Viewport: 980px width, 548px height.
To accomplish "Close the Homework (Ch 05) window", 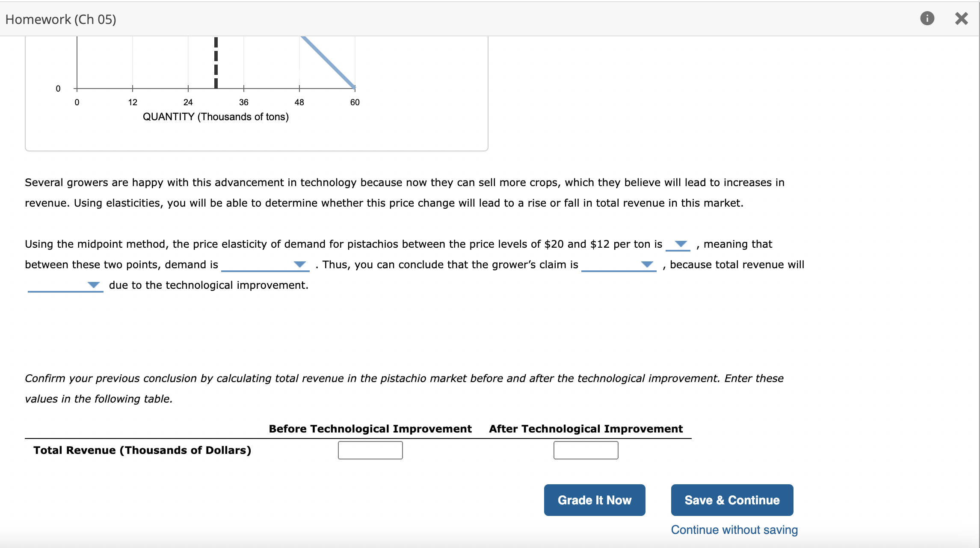I will pos(961,18).
